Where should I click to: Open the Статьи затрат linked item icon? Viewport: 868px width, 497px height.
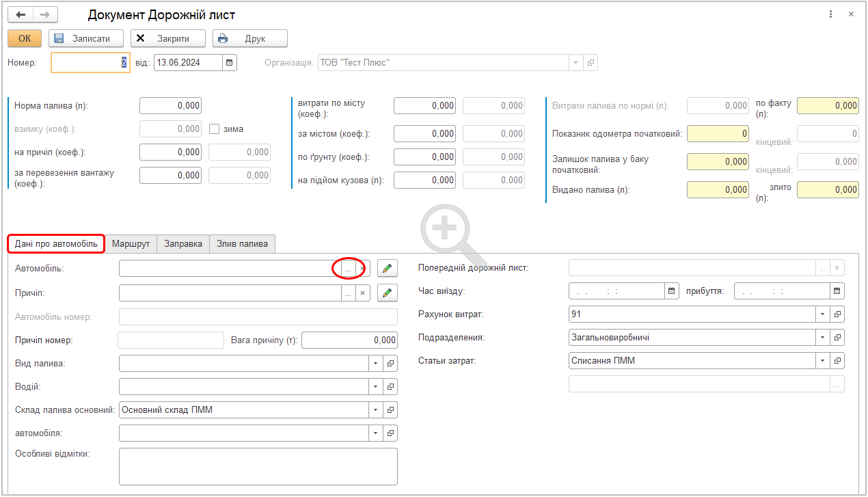837,360
